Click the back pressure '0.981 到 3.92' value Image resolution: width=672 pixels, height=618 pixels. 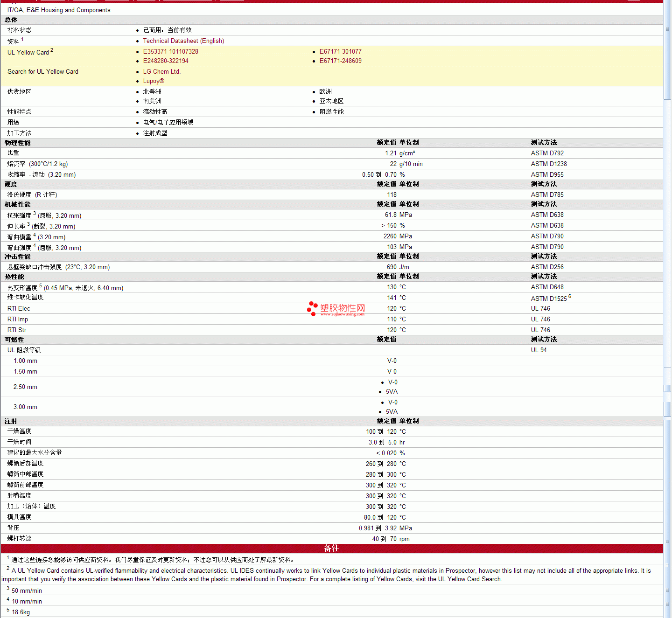tap(378, 528)
